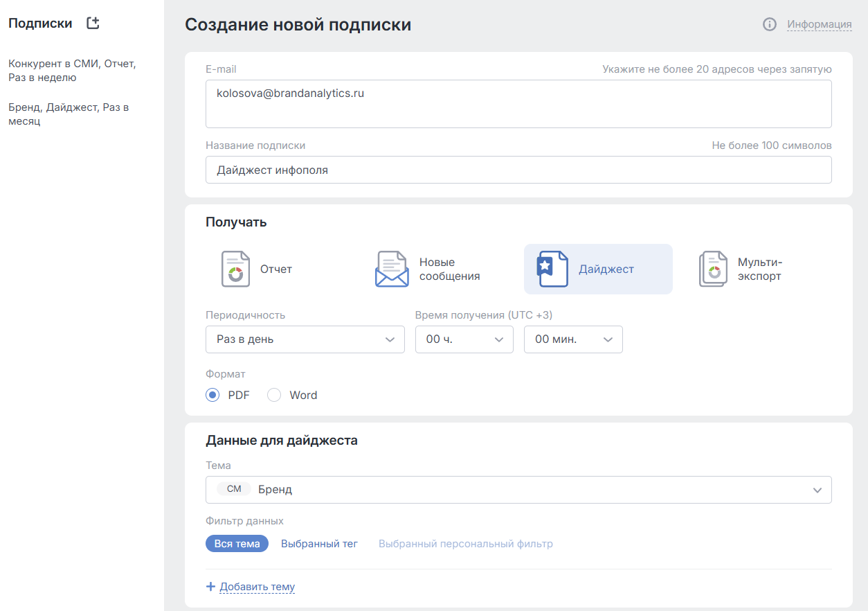868x611 pixels.
Task: Open the minutes dropdown 00 мин.
Action: click(x=573, y=339)
